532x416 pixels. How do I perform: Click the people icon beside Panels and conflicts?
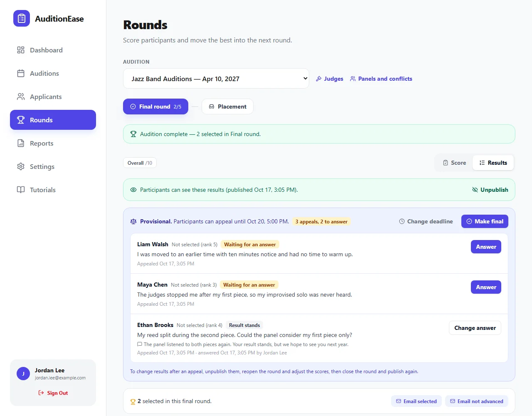(353, 79)
